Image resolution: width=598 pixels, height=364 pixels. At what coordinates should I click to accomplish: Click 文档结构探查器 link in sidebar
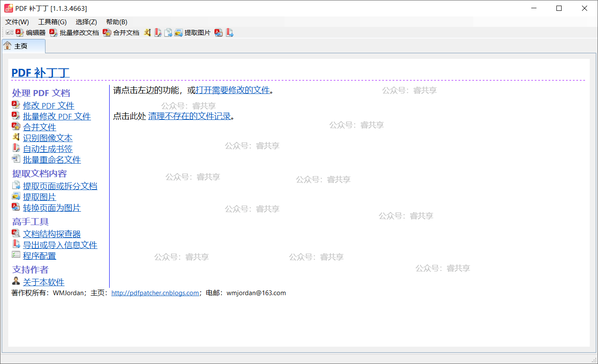click(x=52, y=234)
